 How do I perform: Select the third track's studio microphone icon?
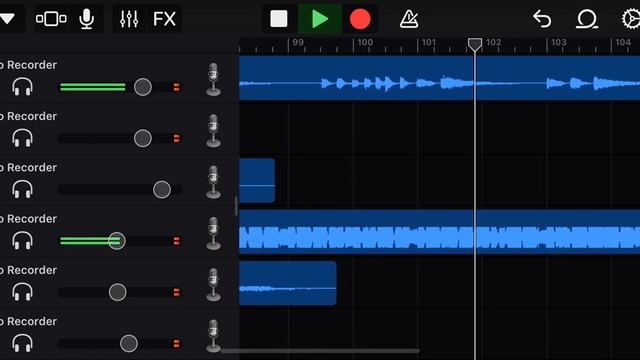click(x=213, y=182)
